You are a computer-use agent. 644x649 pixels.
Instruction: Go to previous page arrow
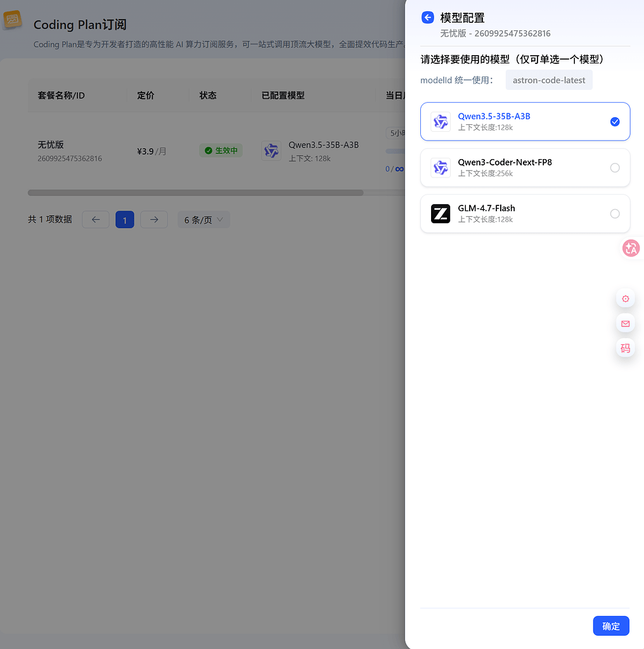click(x=96, y=220)
